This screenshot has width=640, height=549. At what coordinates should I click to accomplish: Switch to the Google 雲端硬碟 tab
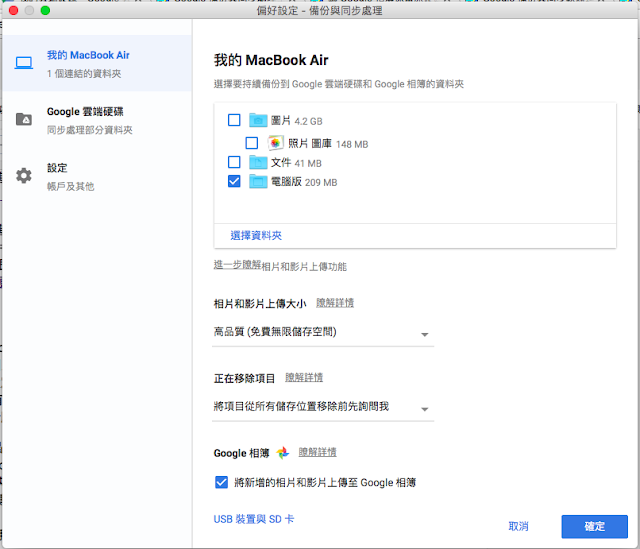click(x=97, y=120)
